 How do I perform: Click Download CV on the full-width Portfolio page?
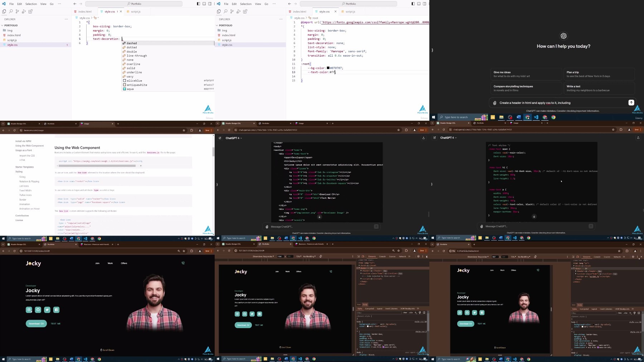pyautogui.click(x=36, y=324)
